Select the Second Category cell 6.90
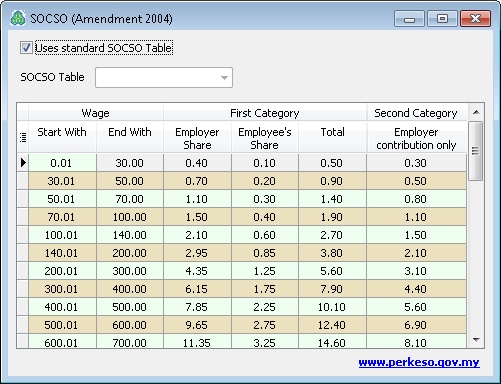The height and width of the screenshot is (384, 501). pos(416,325)
